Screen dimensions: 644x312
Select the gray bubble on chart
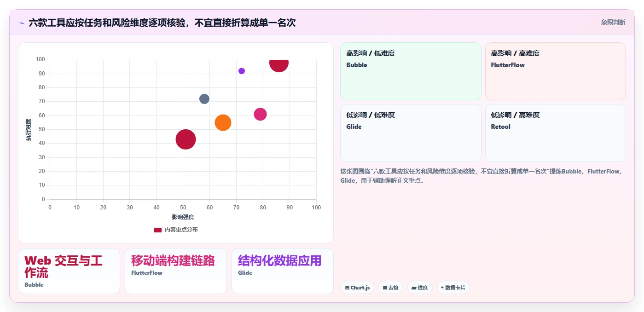pos(204,99)
